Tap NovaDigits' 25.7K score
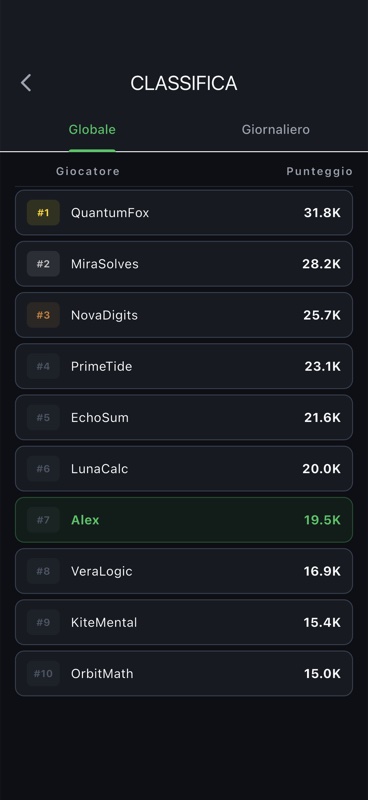 (322, 315)
